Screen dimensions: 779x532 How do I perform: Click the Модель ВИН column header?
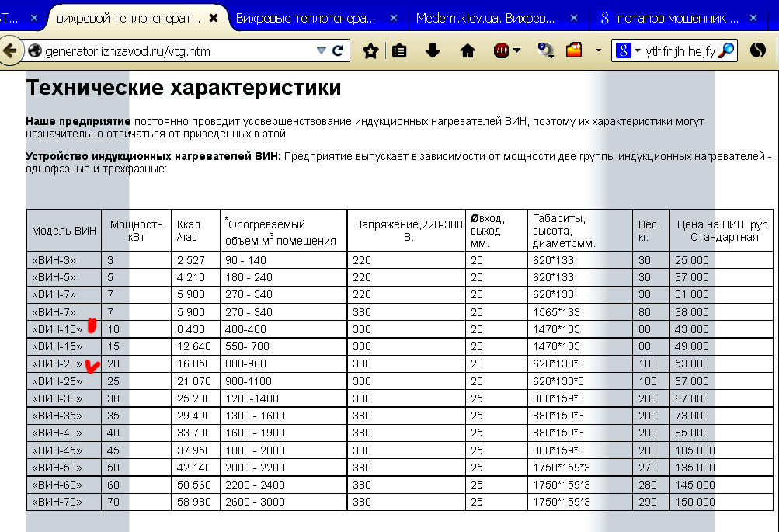click(64, 231)
